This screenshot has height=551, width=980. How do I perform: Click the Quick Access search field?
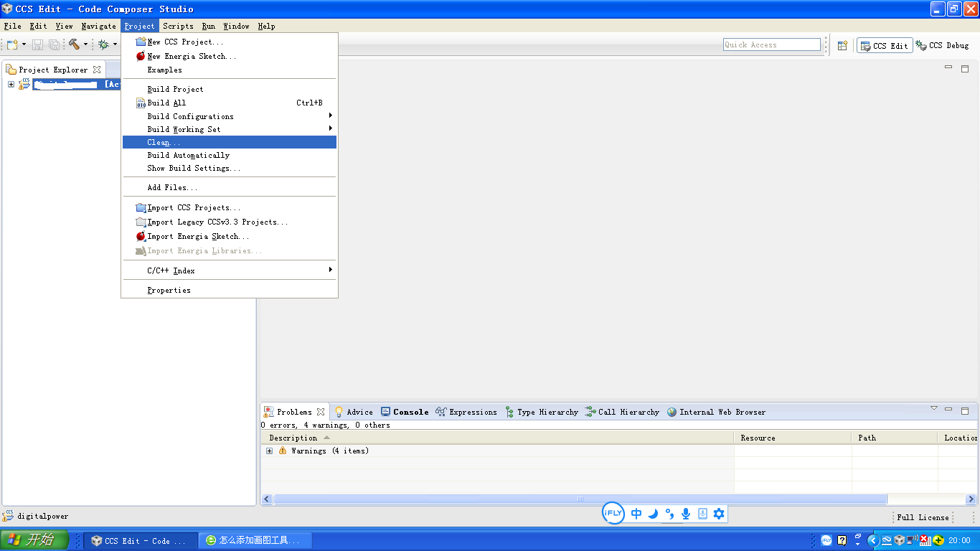pos(772,44)
